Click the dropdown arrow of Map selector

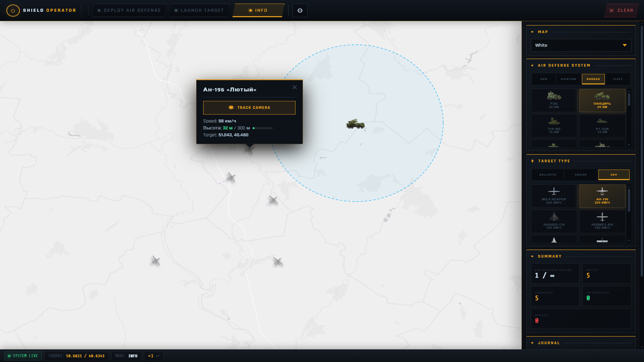[x=625, y=45]
